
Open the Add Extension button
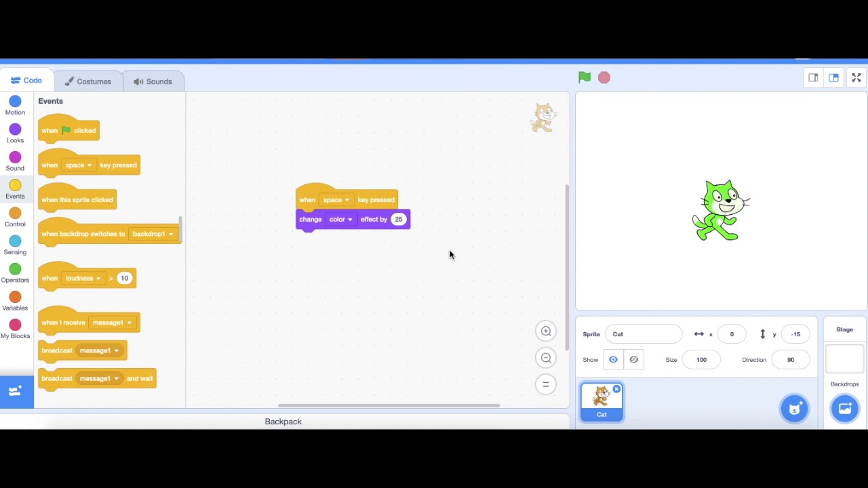[16, 392]
